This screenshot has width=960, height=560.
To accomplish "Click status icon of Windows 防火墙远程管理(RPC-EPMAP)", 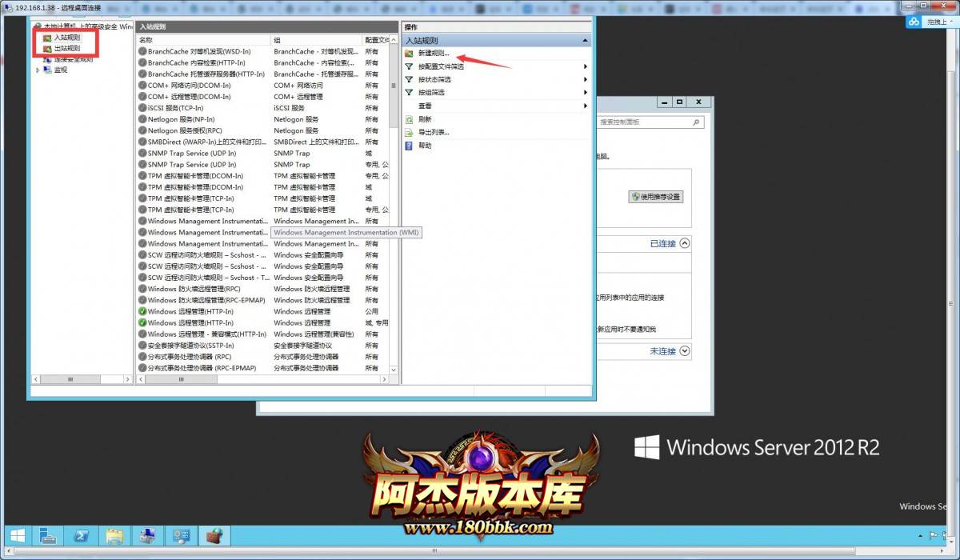I will 142,300.
